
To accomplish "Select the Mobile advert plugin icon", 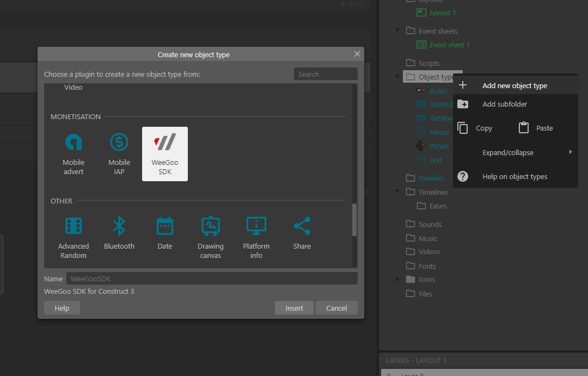I will coord(73,143).
